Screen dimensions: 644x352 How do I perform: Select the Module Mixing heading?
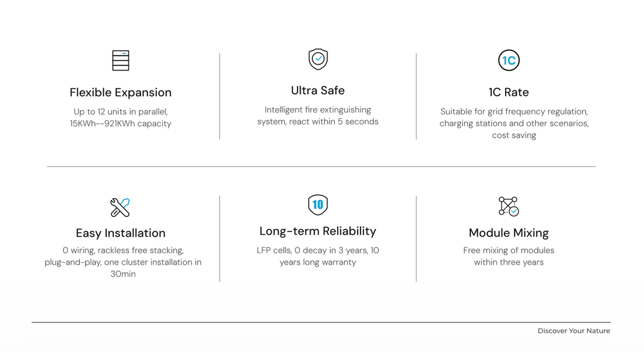(509, 233)
